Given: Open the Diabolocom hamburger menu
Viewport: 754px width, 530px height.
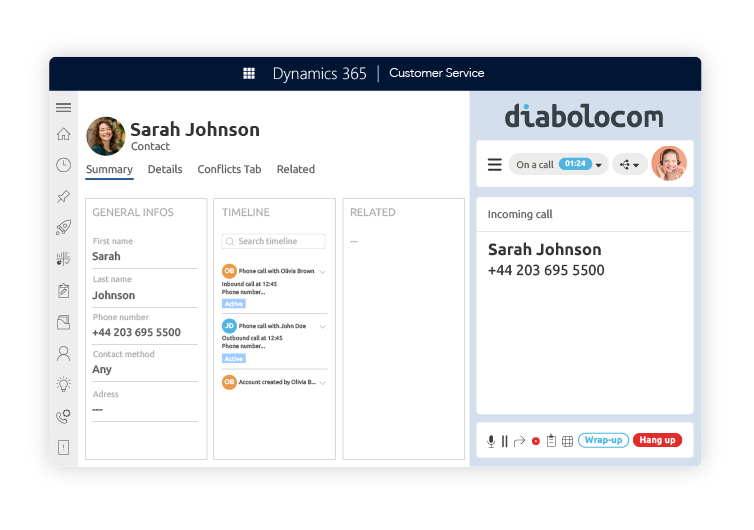Looking at the screenshot, I should click(494, 165).
